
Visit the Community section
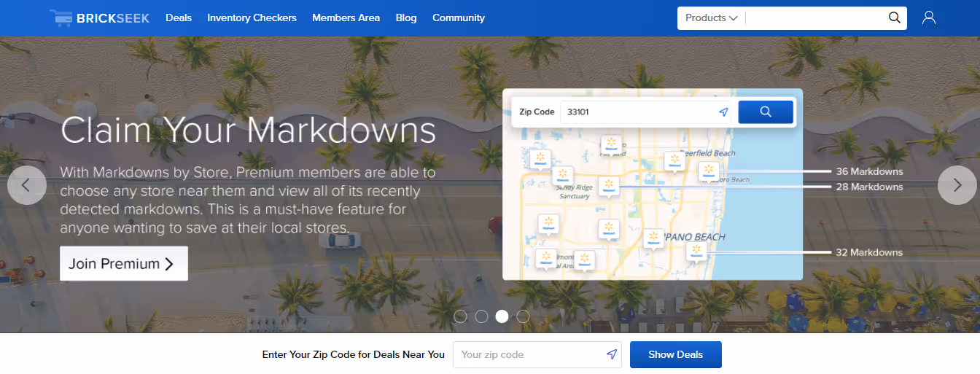459,17
